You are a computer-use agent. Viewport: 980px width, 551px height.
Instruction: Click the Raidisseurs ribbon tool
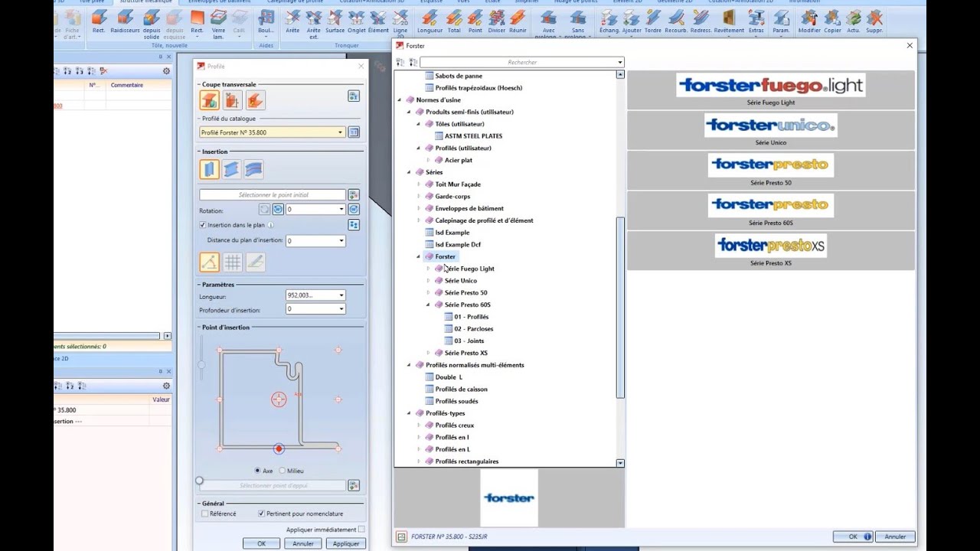(126, 21)
